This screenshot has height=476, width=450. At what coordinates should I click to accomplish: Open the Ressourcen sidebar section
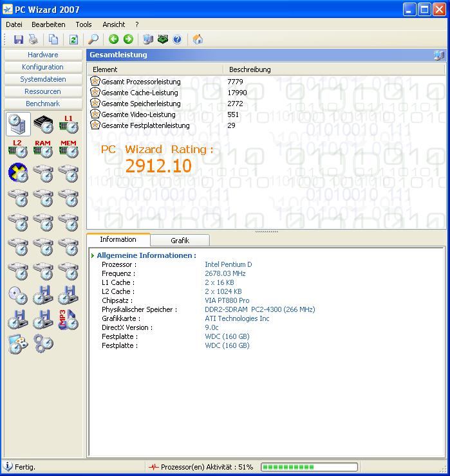pyautogui.click(x=43, y=91)
